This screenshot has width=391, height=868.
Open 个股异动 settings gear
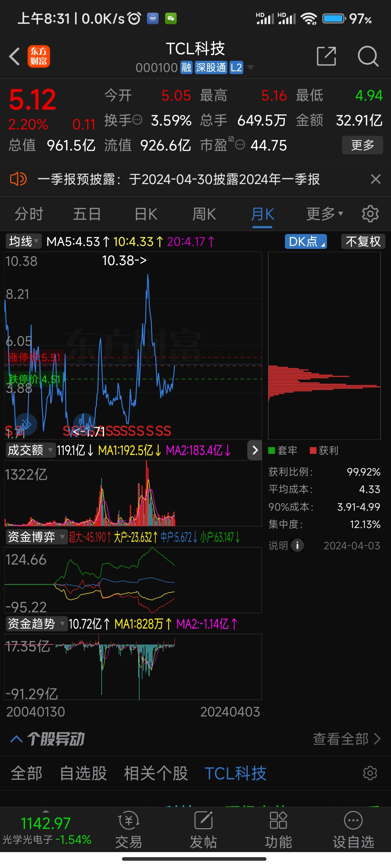coord(370,773)
